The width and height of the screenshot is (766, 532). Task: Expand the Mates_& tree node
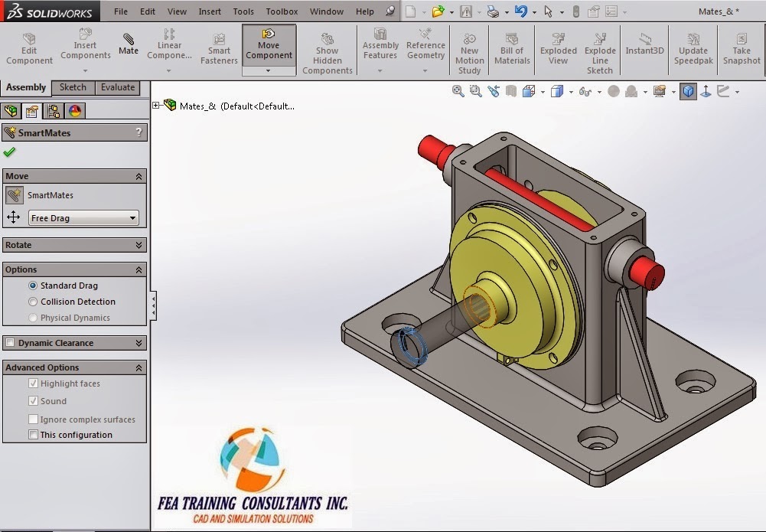point(156,105)
